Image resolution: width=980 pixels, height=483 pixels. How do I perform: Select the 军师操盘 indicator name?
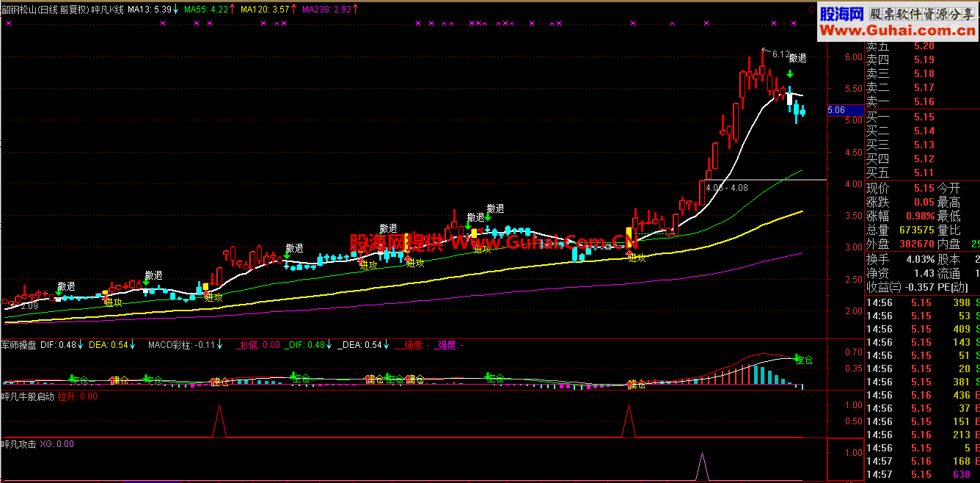19,344
